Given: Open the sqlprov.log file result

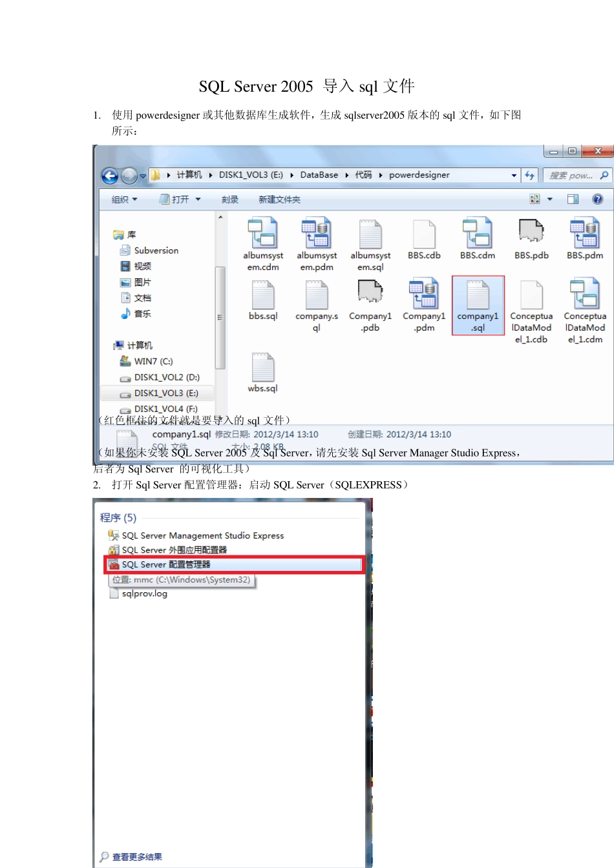Looking at the screenshot, I should [x=138, y=594].
